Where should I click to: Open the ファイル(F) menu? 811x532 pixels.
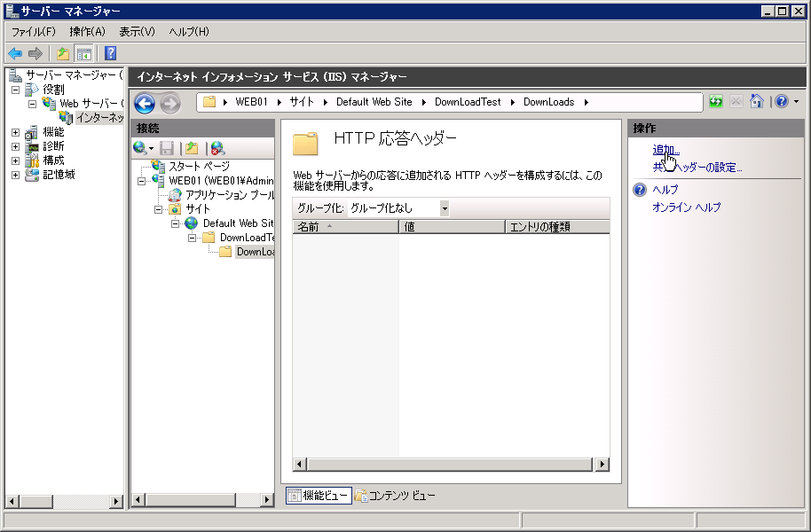point(34,32)
